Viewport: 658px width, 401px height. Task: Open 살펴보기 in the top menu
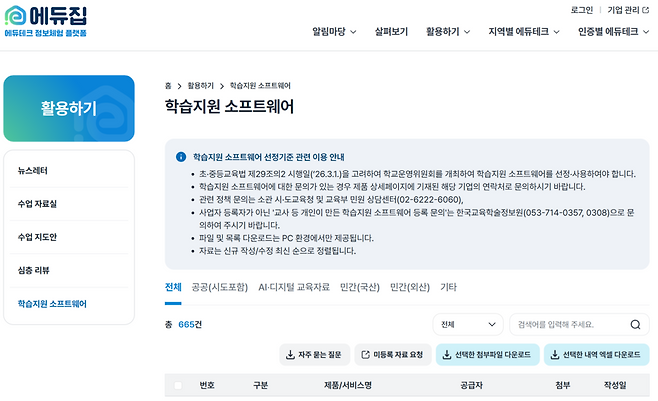pyautogui.click(x=391, y=32)
